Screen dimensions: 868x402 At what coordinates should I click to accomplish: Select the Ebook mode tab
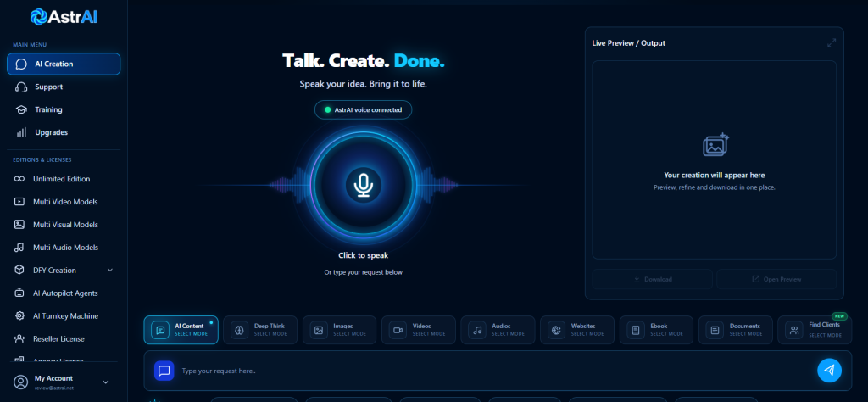(x=657, y=330)
